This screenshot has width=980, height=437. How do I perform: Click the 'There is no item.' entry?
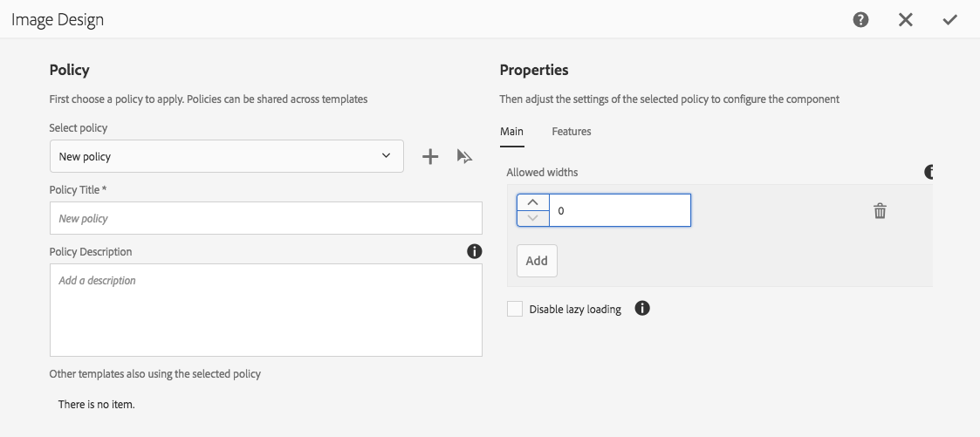pos(97,405)
